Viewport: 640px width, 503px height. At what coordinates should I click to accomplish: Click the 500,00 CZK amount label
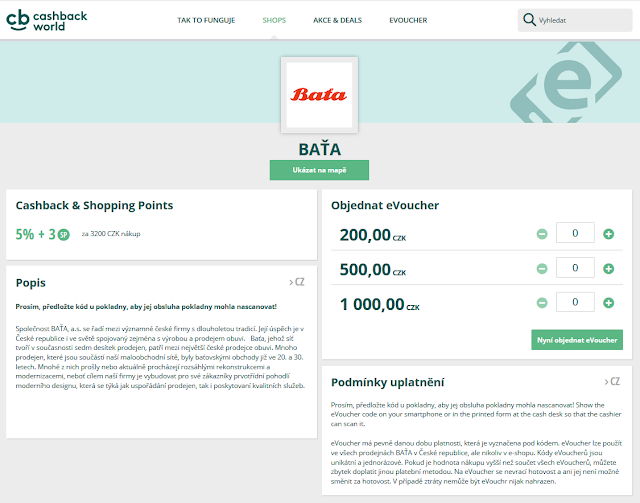coord(373,270)
